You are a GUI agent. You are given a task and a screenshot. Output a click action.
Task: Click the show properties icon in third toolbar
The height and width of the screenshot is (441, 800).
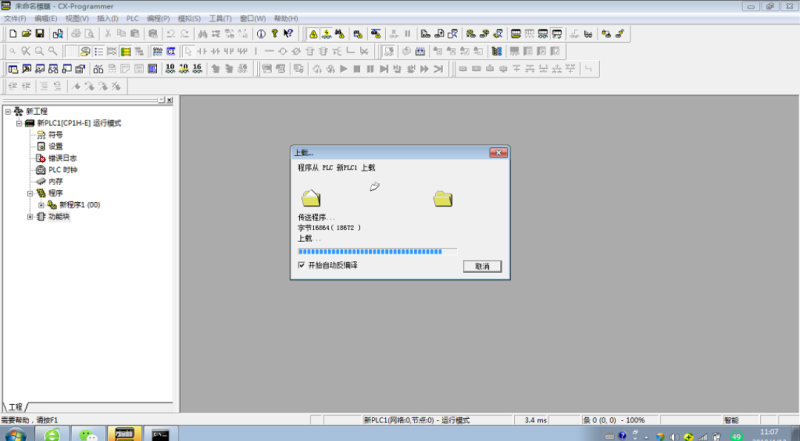pos(80,68)
